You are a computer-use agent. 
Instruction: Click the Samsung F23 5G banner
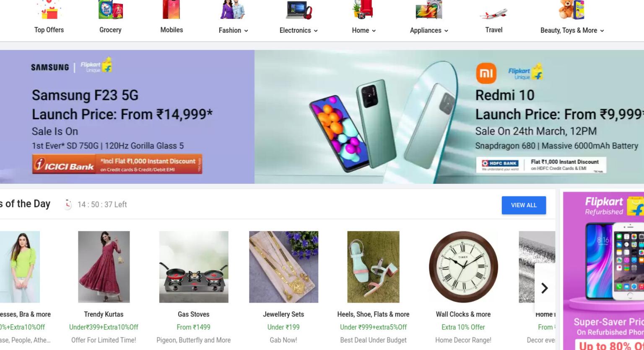pos(127,117)
